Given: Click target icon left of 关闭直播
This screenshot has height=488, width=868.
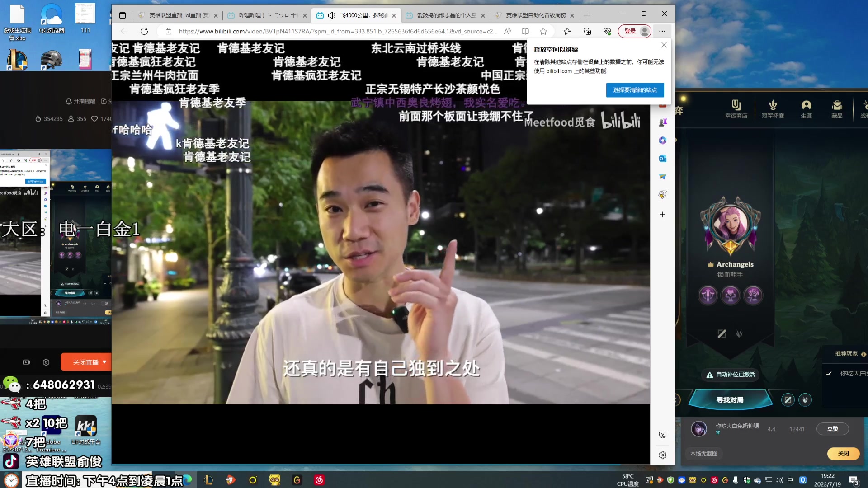Looking at the screenshot, I should click(x=46, y=362).
